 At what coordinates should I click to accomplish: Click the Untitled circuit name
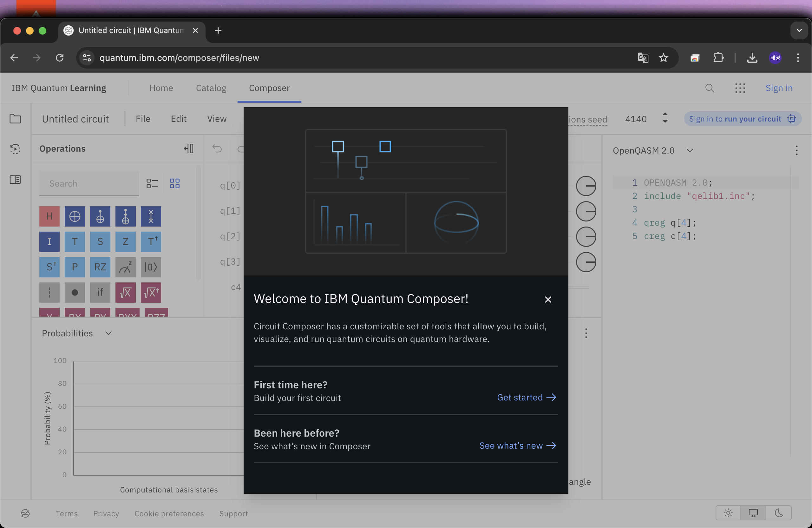[75, 119]
